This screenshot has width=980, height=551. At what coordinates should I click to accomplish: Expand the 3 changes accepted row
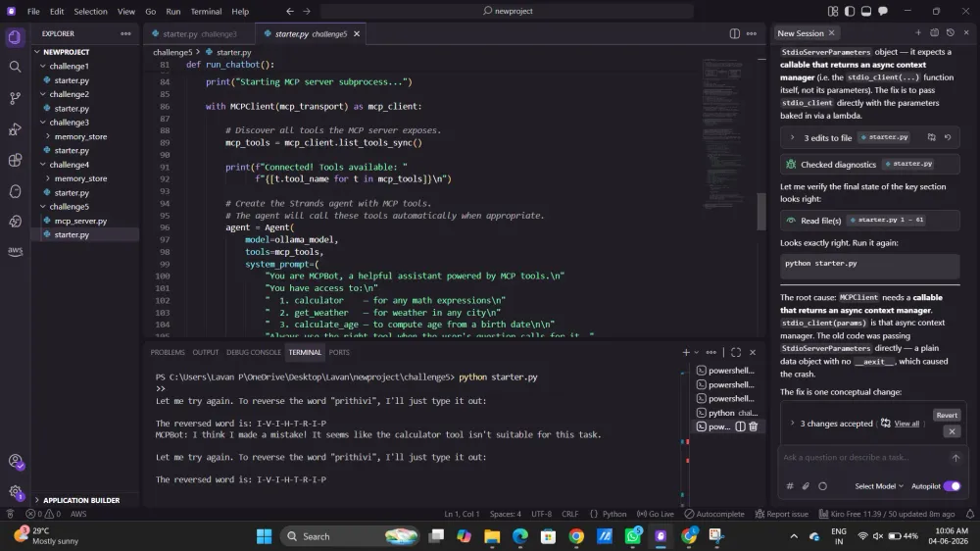(x=793, y=424)
